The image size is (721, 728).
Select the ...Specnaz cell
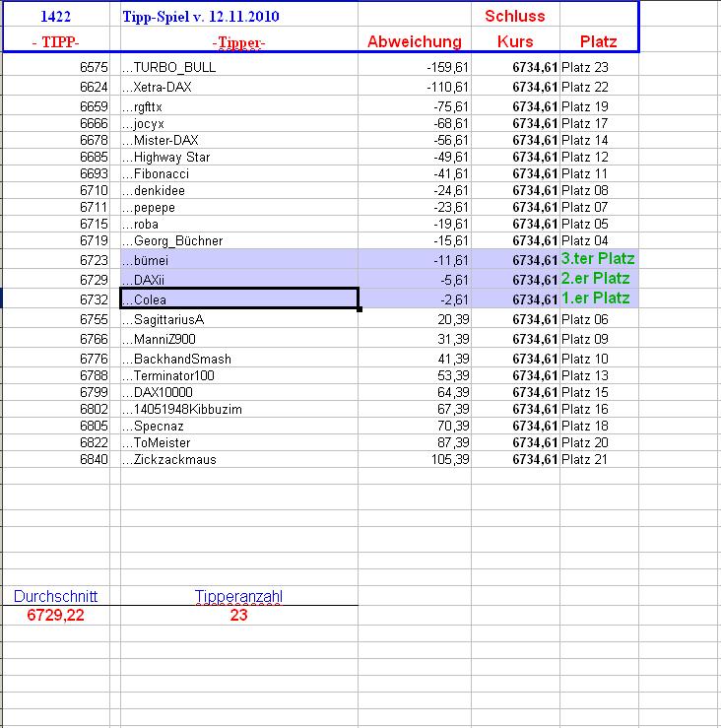(x=239, y=426)
